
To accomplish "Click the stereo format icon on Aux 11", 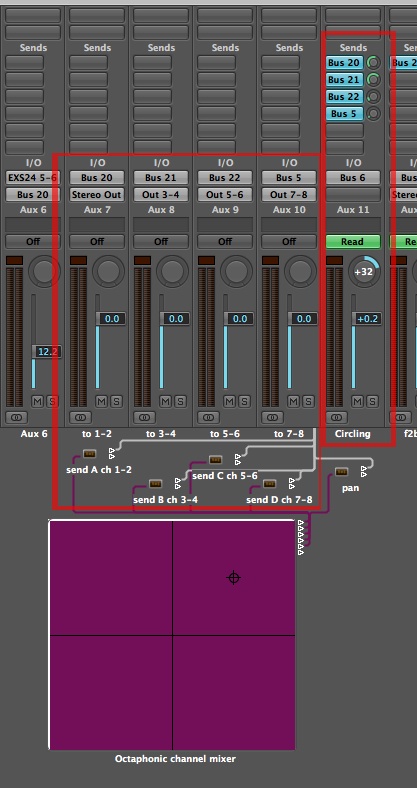I will coord(337,417).
